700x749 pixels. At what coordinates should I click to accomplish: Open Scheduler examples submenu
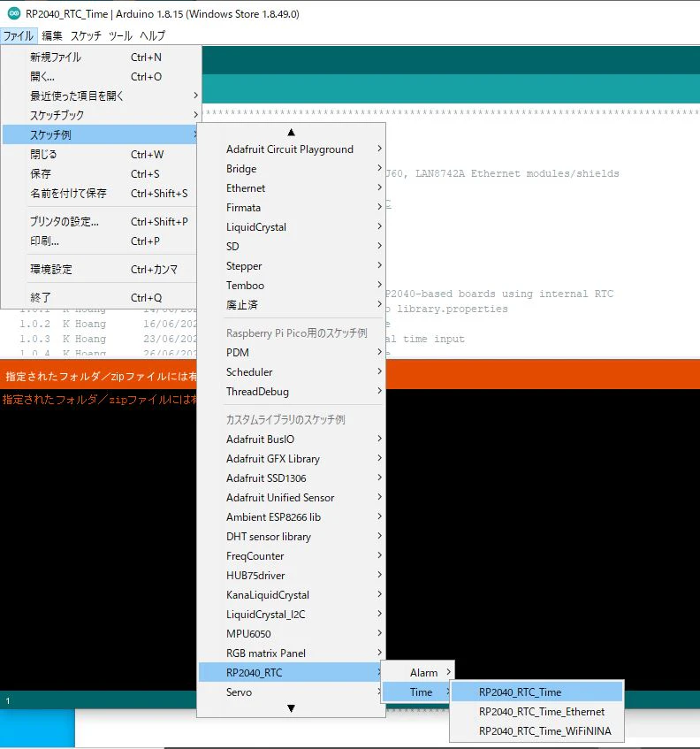click(292, 372)
